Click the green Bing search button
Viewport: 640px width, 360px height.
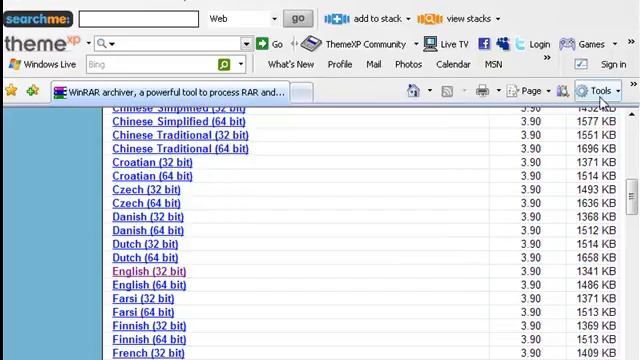tap(224, 64)
